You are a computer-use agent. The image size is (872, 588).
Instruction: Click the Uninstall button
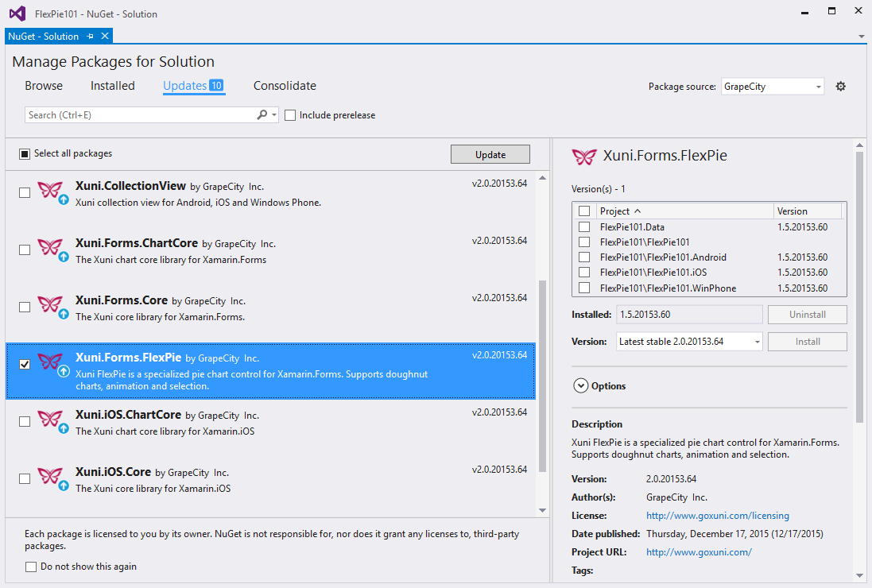[x=807, y=315]
